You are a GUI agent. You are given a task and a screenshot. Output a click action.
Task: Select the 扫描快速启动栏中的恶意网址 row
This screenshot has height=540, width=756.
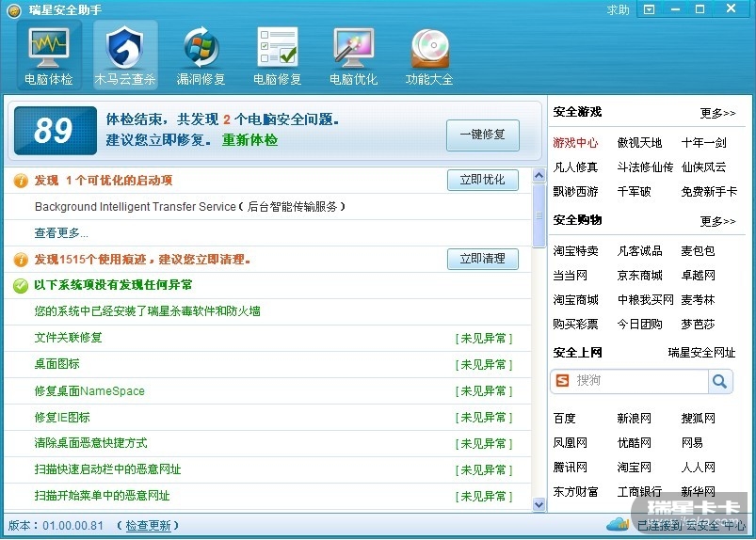[x=267, y=469]
